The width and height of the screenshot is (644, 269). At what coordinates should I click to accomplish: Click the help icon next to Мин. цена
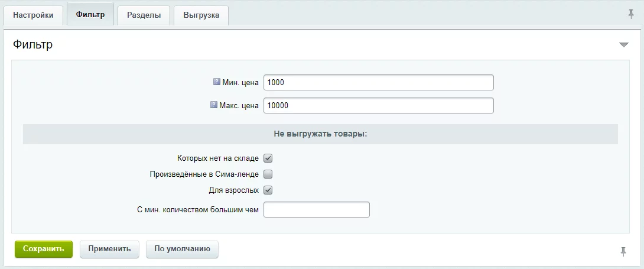click(216, 82)
